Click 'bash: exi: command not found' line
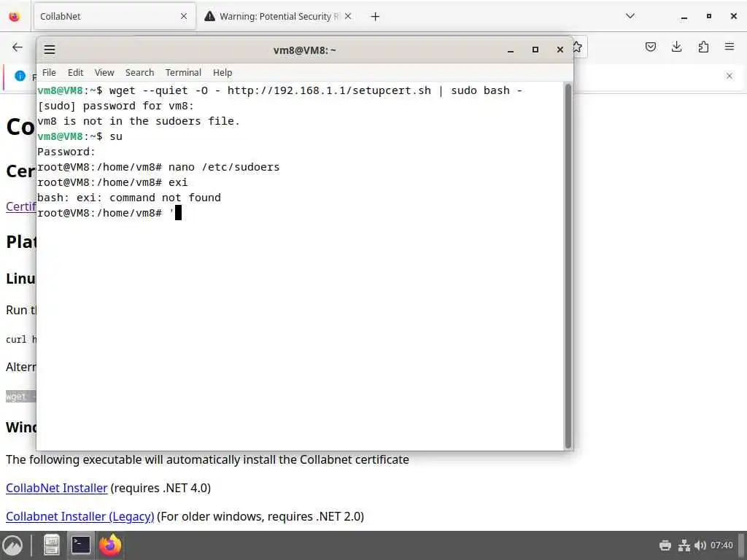Image resolution: width=747 pixels, height=560 pixels. tap(129, 198)
